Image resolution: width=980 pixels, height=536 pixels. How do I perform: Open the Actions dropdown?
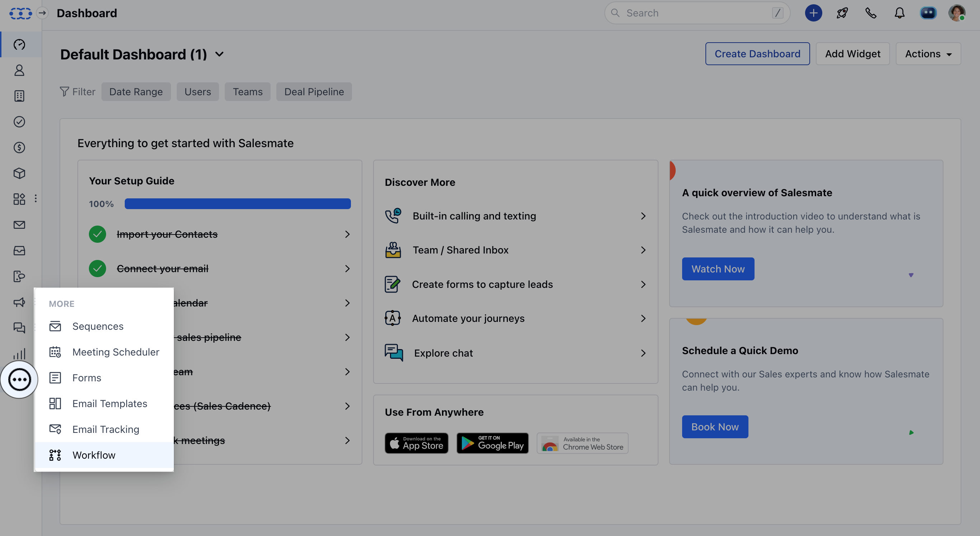click(x=928, y=54)
